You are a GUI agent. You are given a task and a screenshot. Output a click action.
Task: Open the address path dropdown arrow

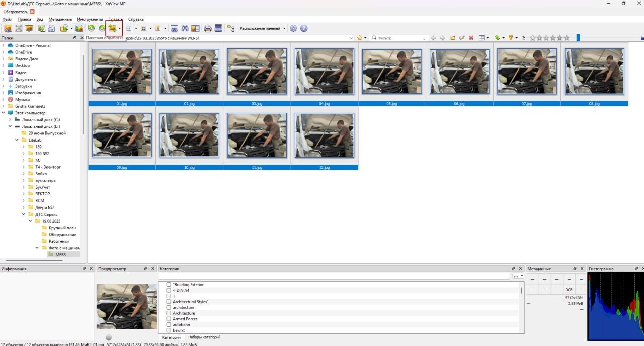(351, 38)
